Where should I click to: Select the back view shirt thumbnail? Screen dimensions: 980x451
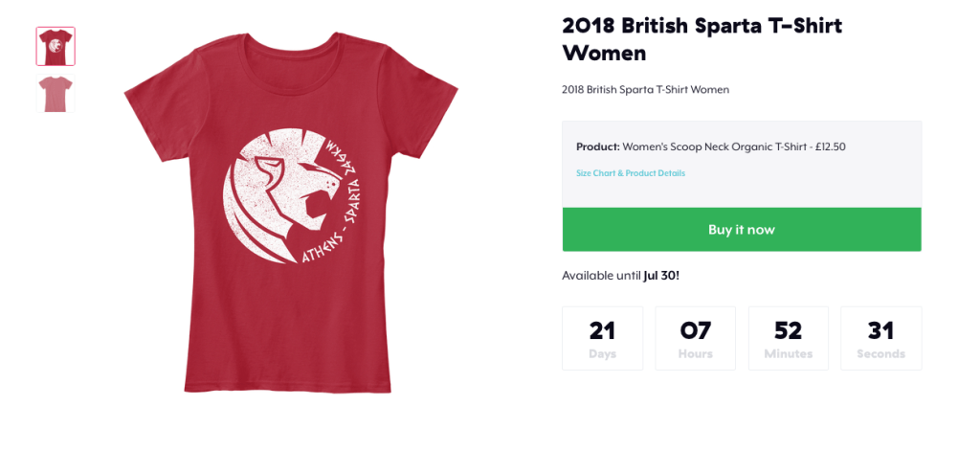coord(56,94)
